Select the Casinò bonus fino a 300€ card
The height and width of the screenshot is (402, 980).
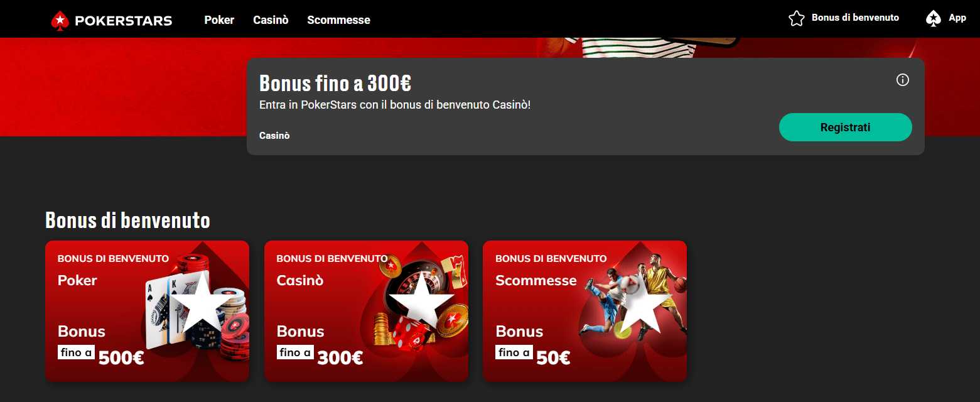tap(366, 311)
